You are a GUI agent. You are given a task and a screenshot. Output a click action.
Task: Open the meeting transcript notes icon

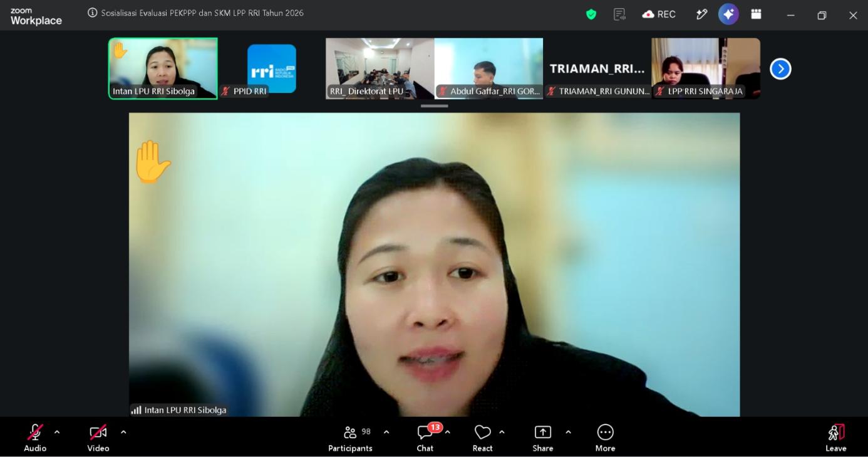point(619,14)
